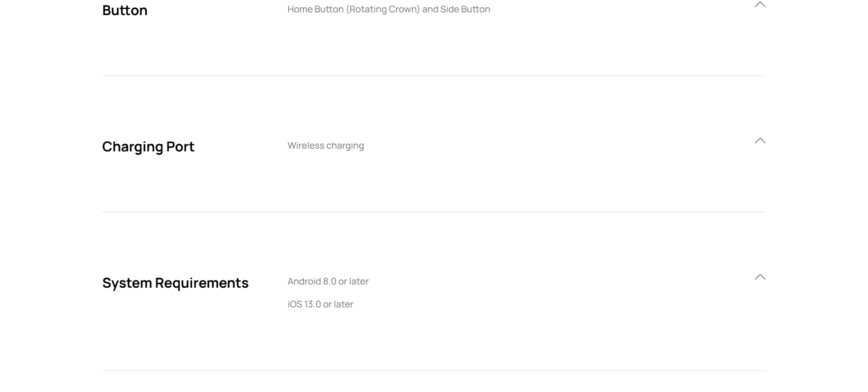868x392 pixels.
Task: Select the System Requirements heading
Action: [x=175, y=283]
